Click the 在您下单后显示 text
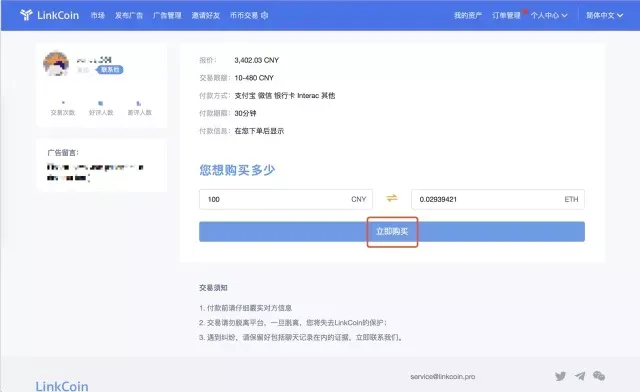This screenshot has width=640, height=392. (259, 131)
